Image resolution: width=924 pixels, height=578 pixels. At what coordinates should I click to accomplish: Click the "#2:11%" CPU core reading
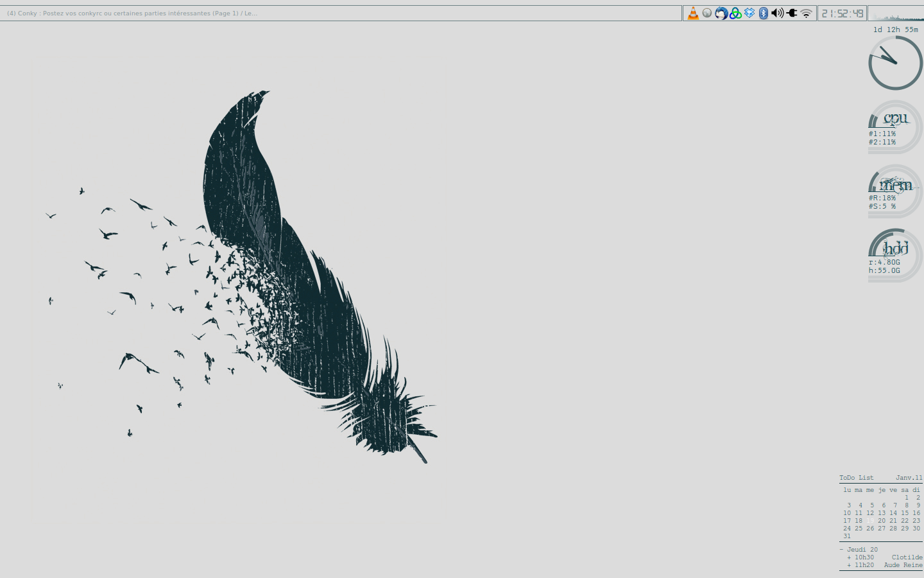pos(882,142)
